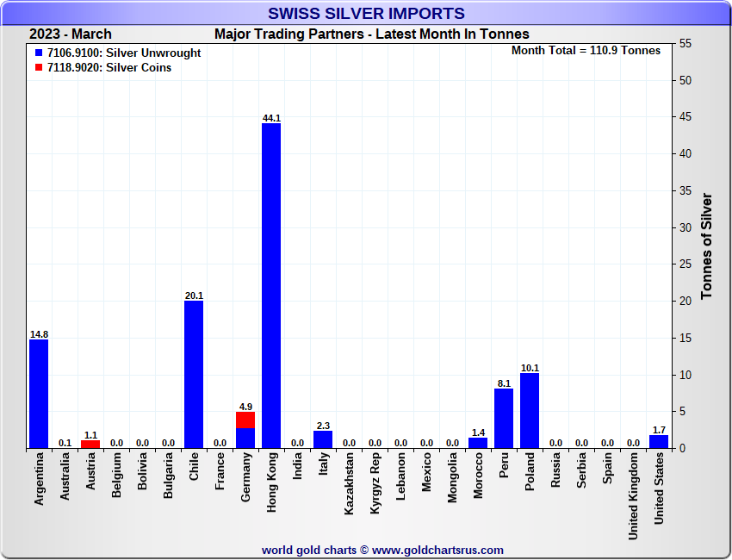Screen dimensions: 732x560
Task: Click the Germany axis label
Action: pos(245,477)
